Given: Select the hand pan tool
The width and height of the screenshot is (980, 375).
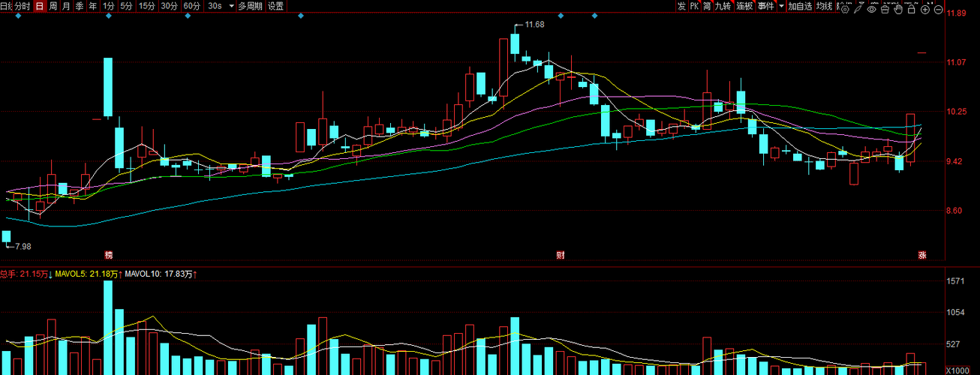Looking at the screenshot, I should coord(898,9).
